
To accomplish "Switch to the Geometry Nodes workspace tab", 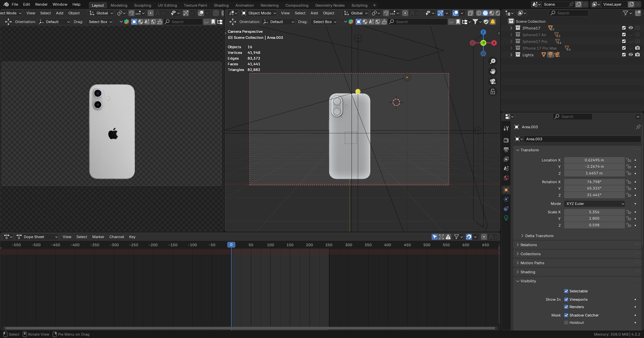I will pos(330,5).
